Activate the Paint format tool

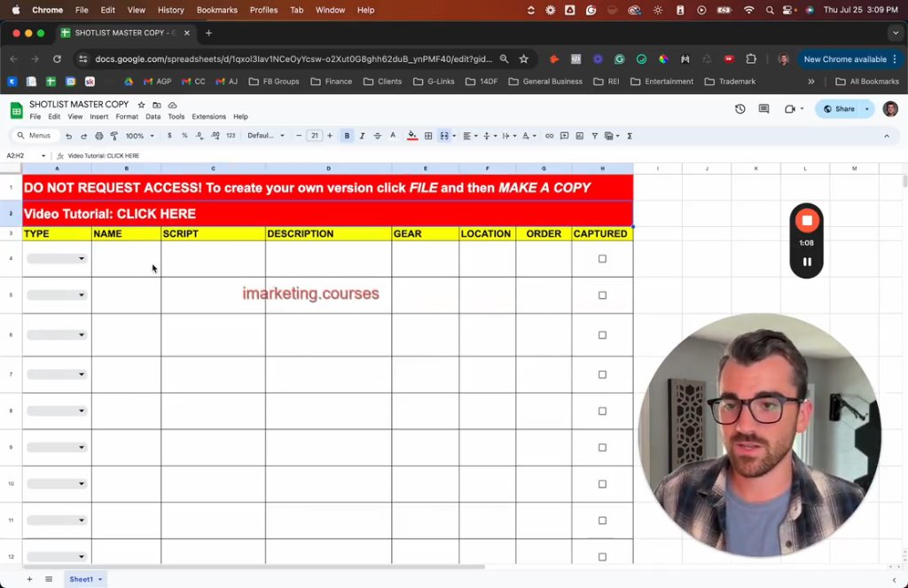114,137
